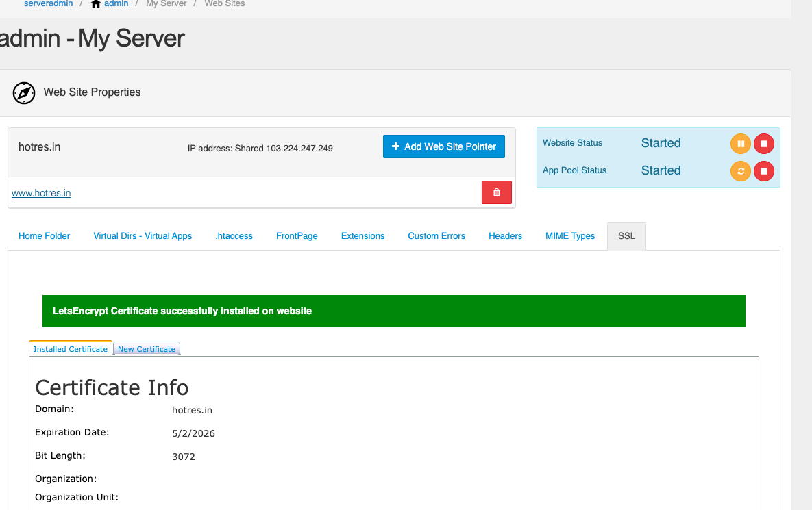Delete the www.hotres.in pointer with trash icon
The width and height of the screenshot is (812, 510).
point(497,193)
